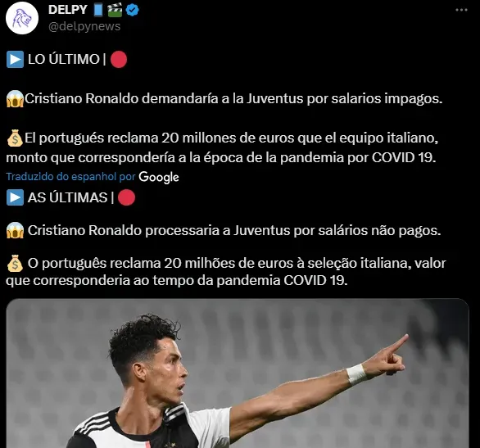Click the money bag emoji in Spanish text

click(15, 138)
